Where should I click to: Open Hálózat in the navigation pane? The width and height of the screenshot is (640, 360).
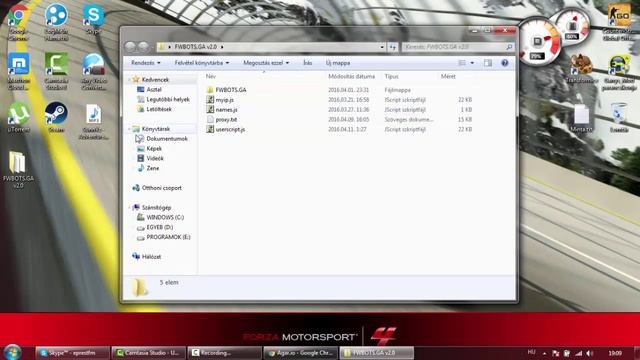(151, 256)
